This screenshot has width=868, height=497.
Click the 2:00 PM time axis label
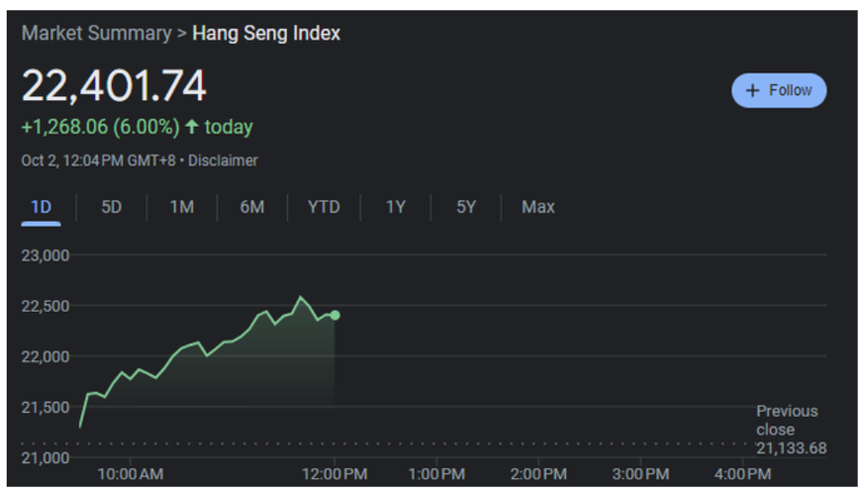point(538,474)
